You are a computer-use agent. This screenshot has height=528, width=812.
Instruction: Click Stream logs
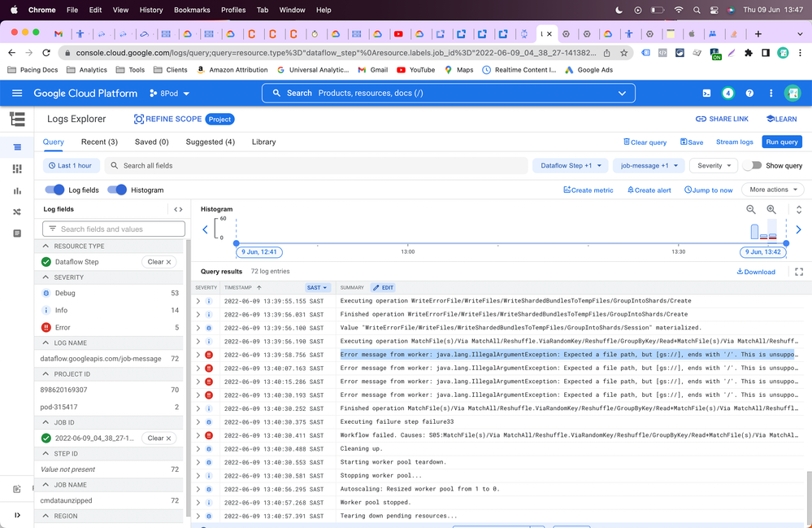point(734,142)
